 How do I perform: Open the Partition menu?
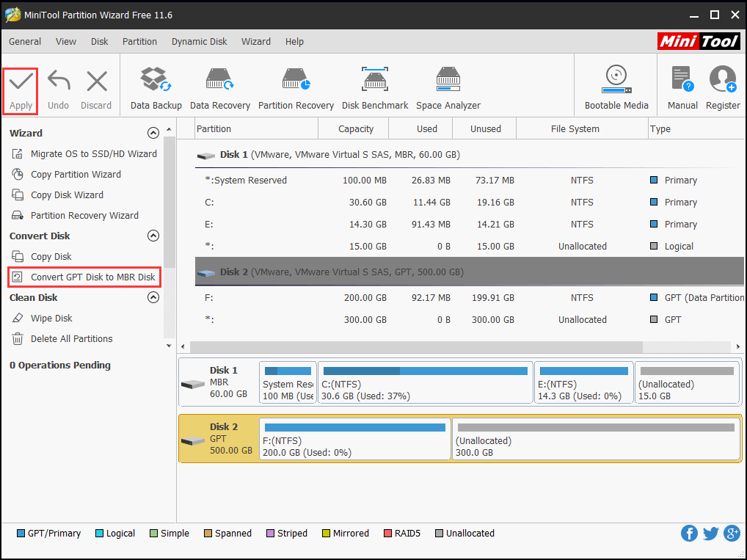point(139,41)
